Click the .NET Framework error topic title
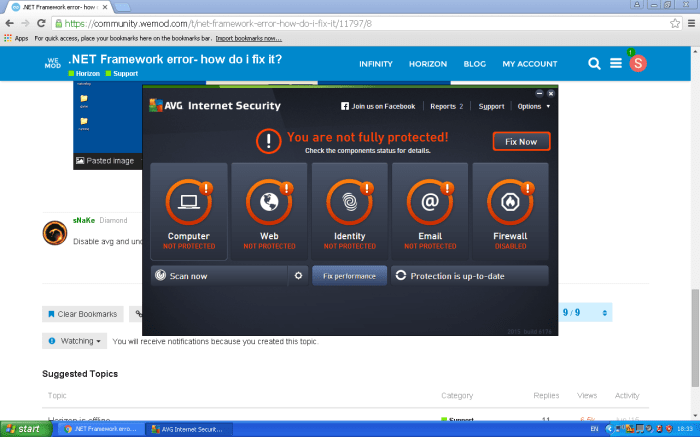 coord(175,59)
